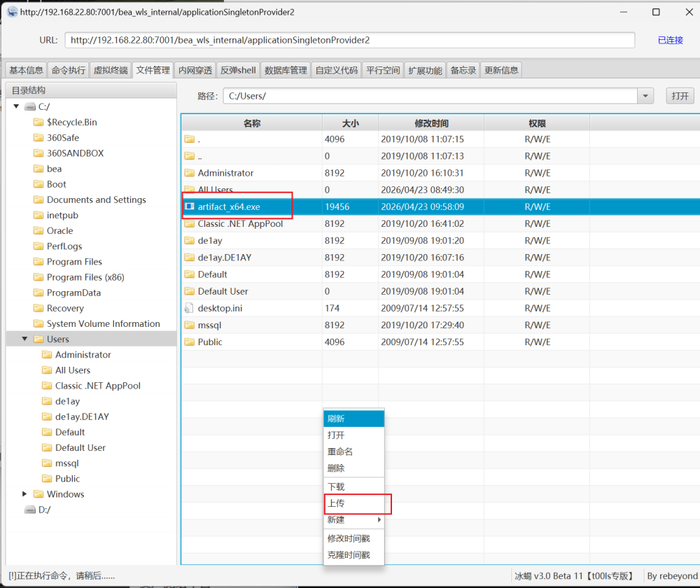Click the mssql folder icon in file list
This screenshot has height=588, width=700.
189,325
